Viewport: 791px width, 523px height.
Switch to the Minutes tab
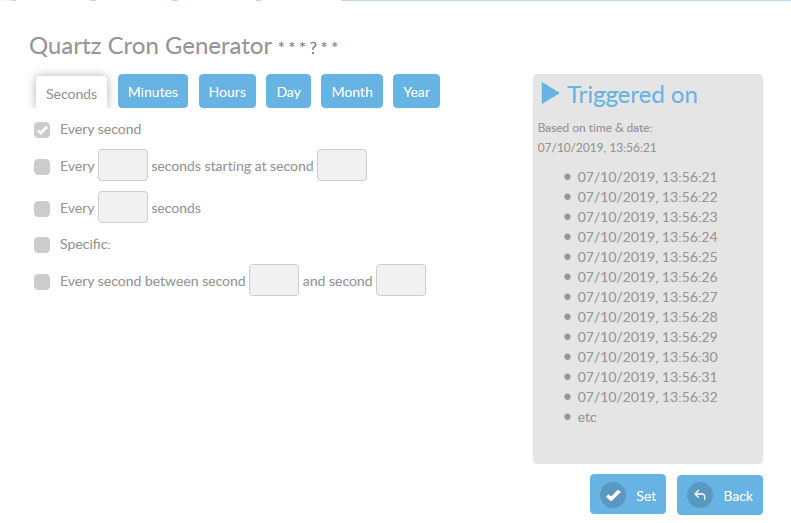(x=153, y=92)
